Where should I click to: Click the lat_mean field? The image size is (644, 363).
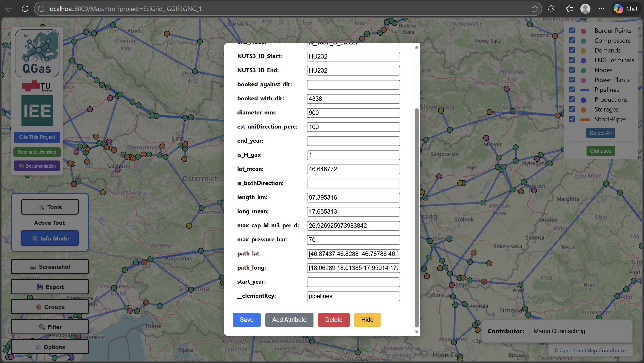pyautogui.click(x=353, y=169)
